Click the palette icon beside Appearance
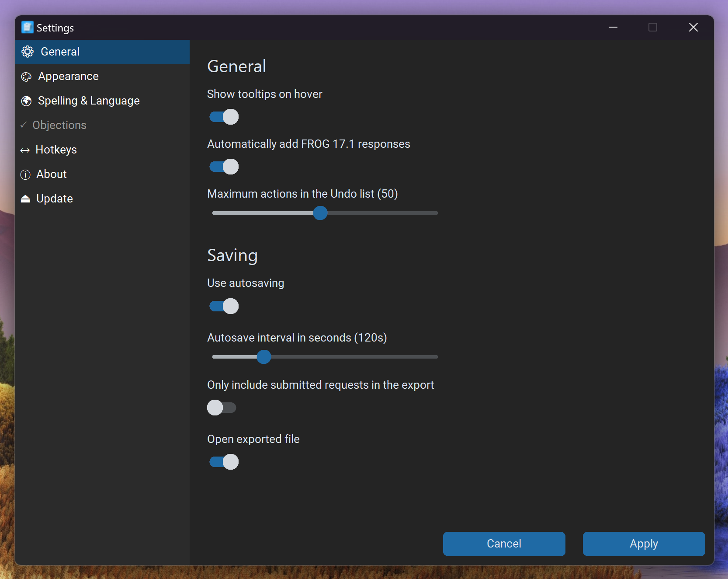728x579 pixels. (26, 77)
